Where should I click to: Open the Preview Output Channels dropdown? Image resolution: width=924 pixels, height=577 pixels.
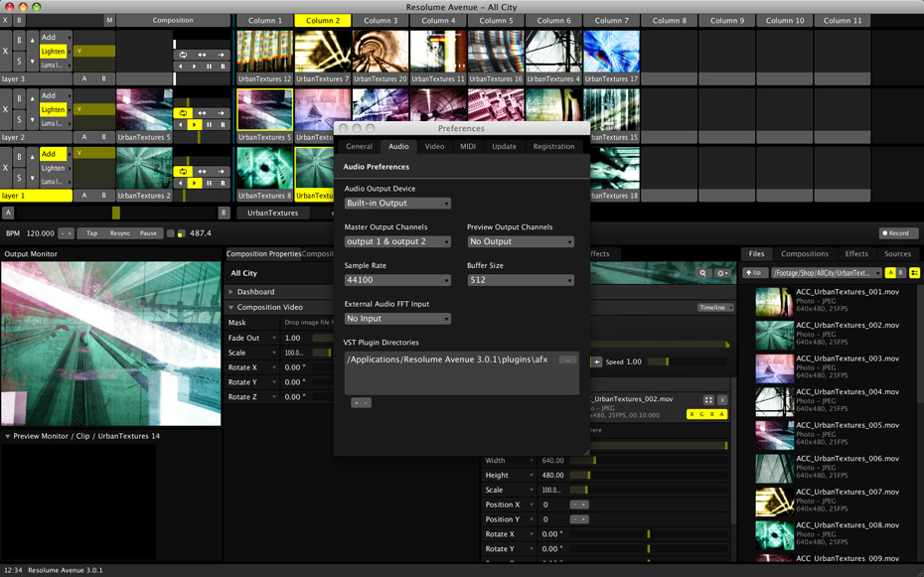tap(521, 241)
